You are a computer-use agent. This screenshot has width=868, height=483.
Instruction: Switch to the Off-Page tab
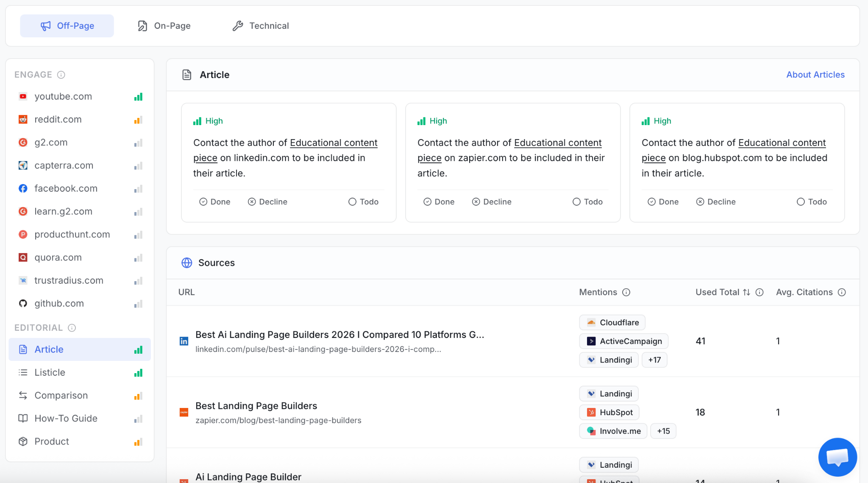pos(67,26)
